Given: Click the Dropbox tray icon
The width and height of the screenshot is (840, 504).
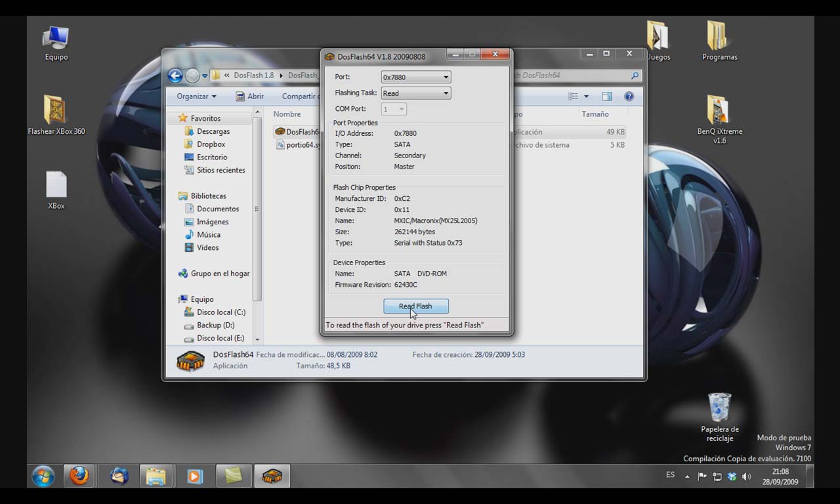Looking at the screenshot, I should click(732, 477).
